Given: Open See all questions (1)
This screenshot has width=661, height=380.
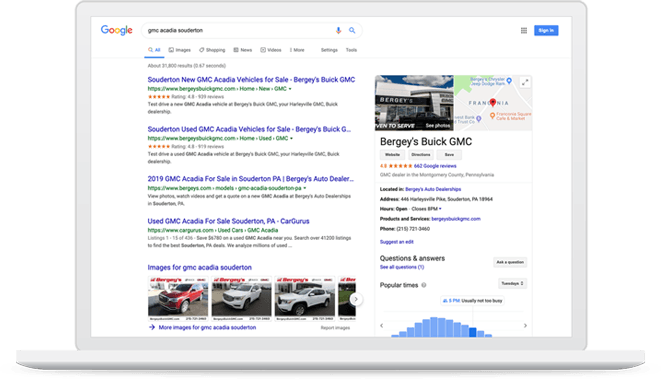Looking at the screenshot, I should 402,267.
